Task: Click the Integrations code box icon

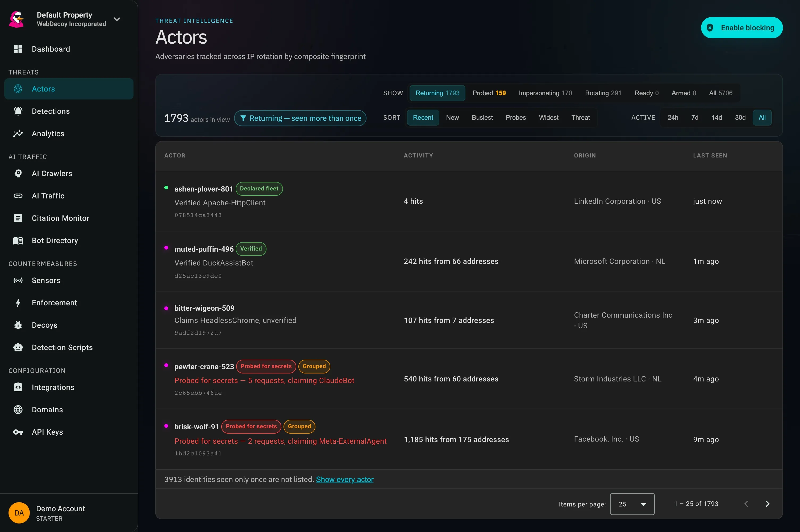Action: 18,387
